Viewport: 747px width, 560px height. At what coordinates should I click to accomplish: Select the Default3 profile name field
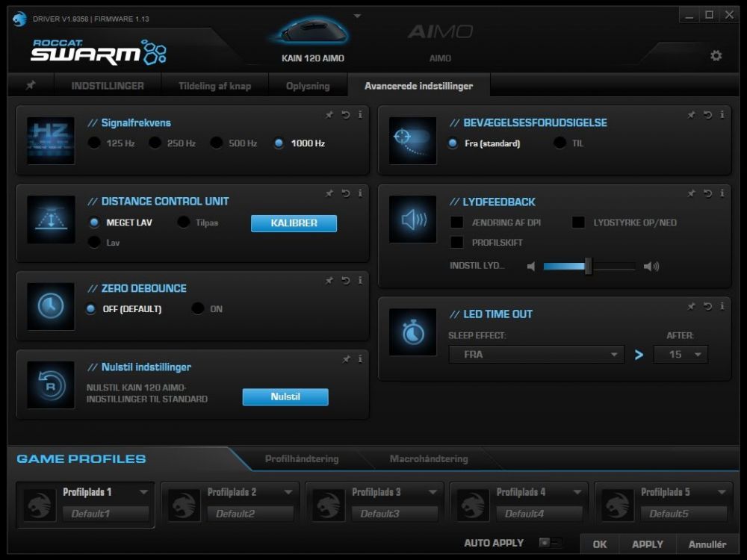point(394,514)
